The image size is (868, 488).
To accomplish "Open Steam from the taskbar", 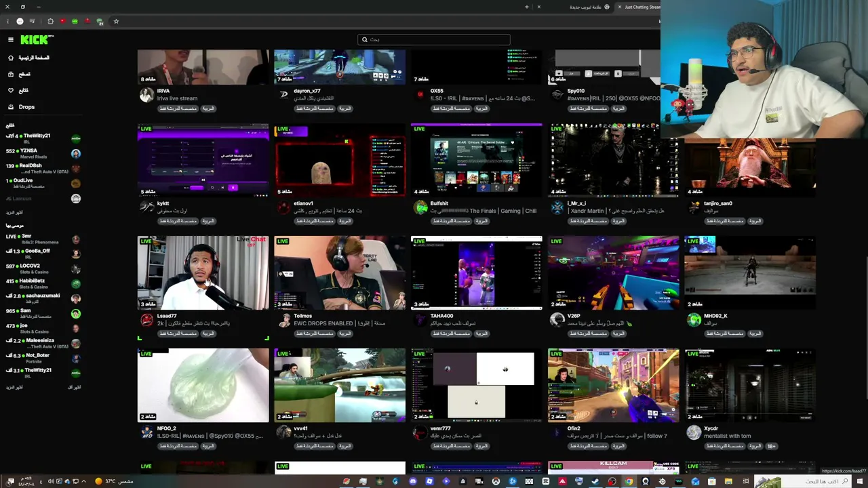I will tap(595, 481).
